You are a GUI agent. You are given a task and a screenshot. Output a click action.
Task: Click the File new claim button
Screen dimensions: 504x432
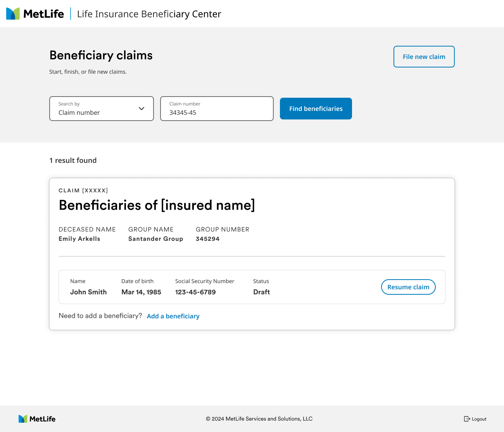pos(424,57)
